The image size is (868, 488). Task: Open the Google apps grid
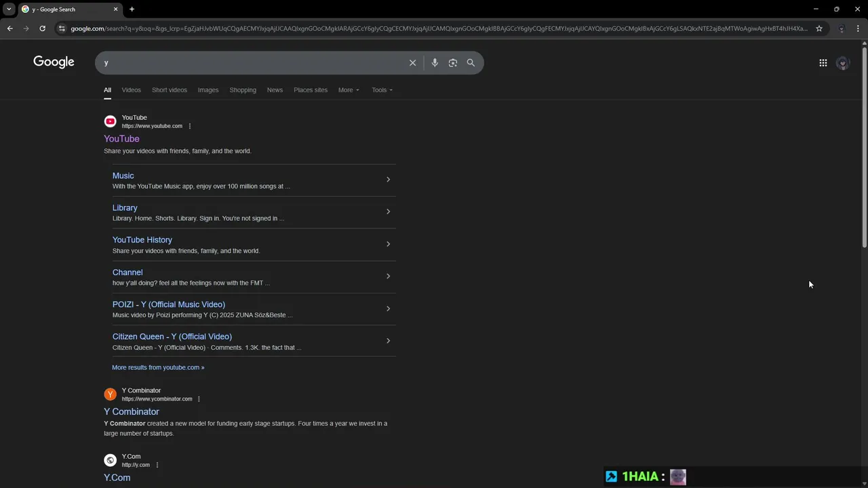point(823,63)
